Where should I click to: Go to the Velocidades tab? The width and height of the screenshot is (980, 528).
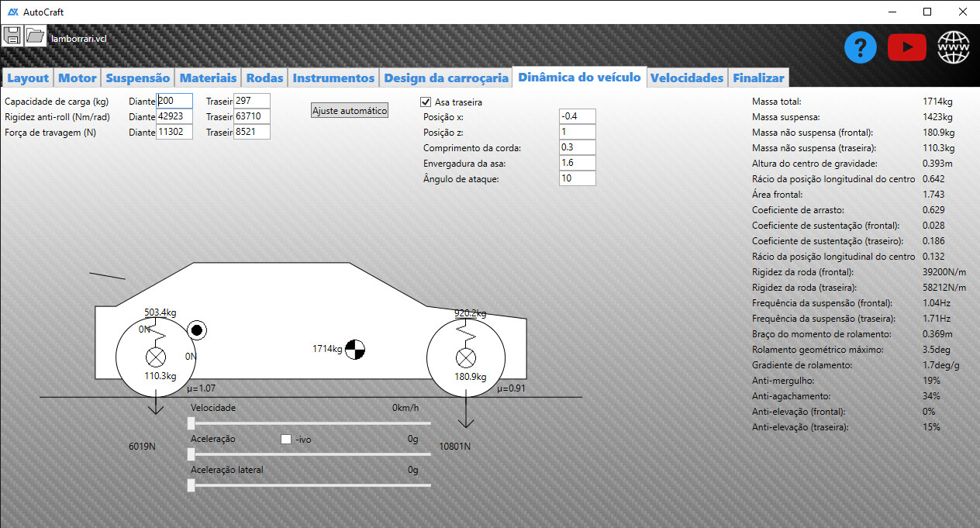point(687,78)
